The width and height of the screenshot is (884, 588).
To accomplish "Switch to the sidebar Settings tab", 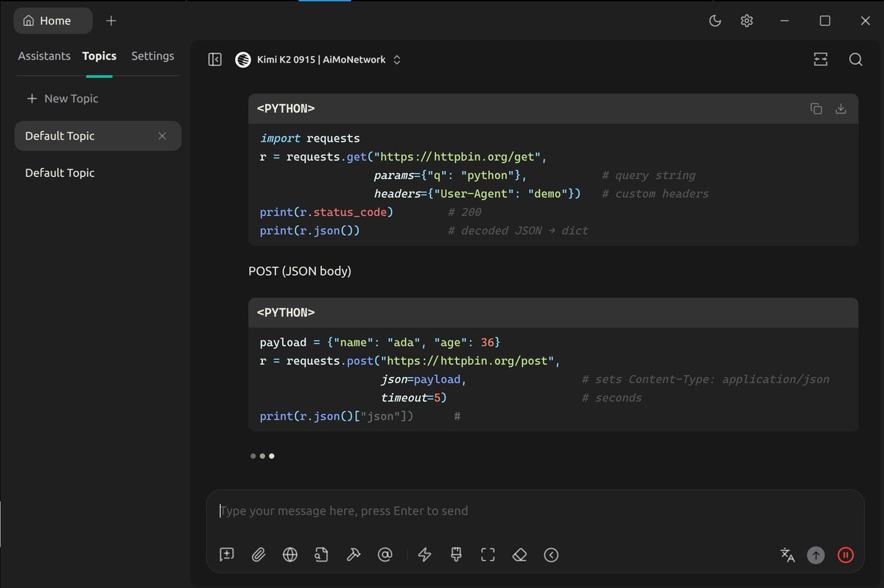I will pyautogui.click(x=152, y=56).
